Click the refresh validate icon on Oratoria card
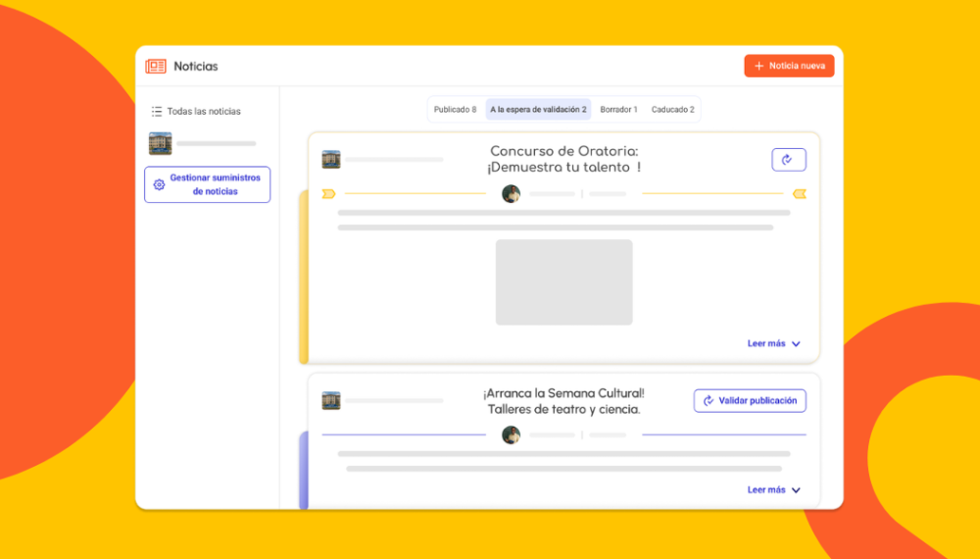 [x=788, y=160]
